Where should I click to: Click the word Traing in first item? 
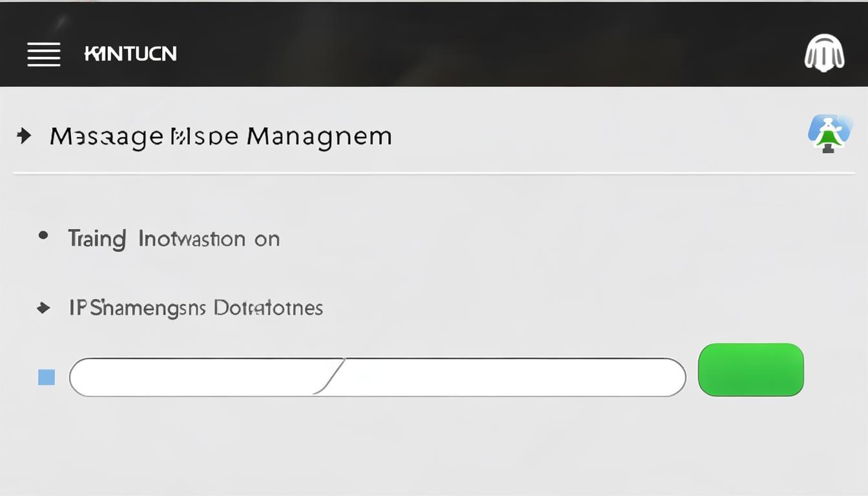[97, 239]
